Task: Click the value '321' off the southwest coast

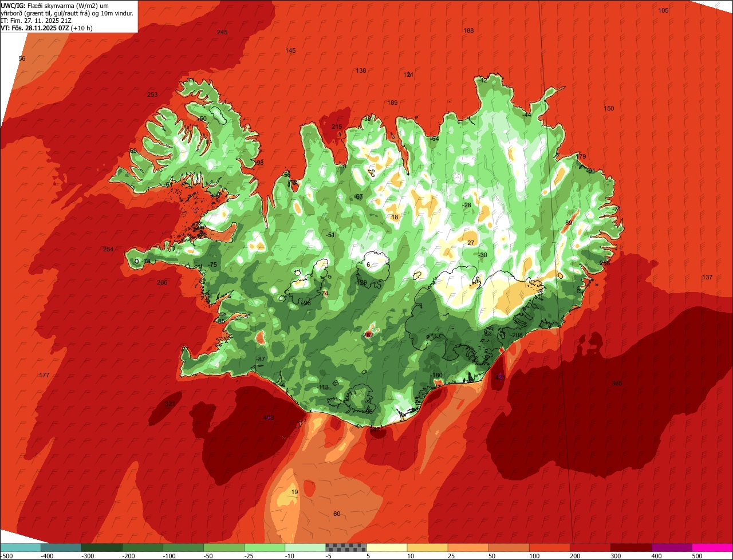Action: pos(170,404)
